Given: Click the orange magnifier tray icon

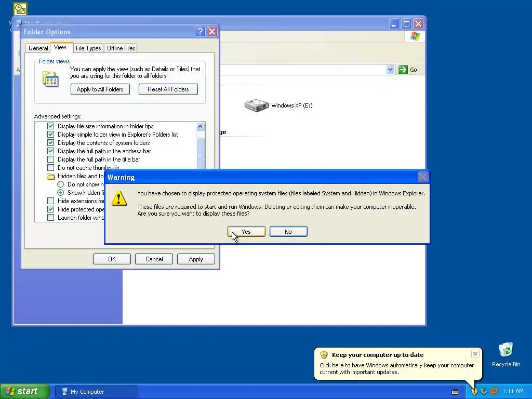Looking at the screenshot, I should pyautogui.click(x=494, y=392).
